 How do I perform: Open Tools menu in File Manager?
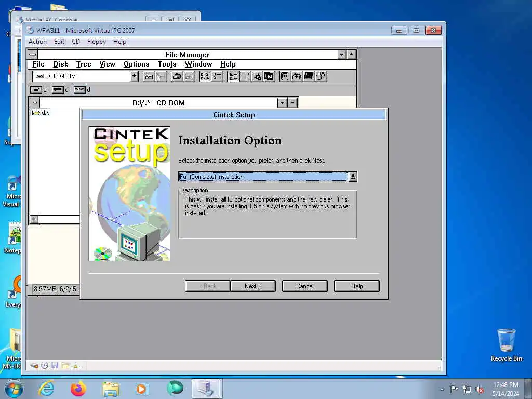[167, 64]
